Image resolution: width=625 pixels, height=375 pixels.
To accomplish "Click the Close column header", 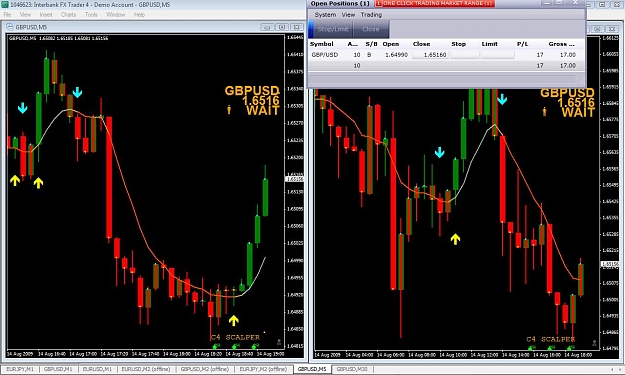I will pos(421,44).
